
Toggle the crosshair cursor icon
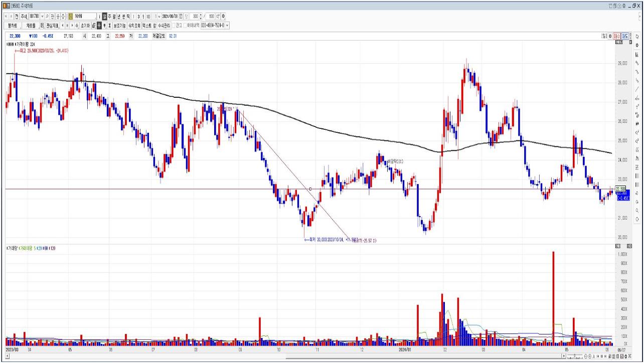click(x=99, y=25)
